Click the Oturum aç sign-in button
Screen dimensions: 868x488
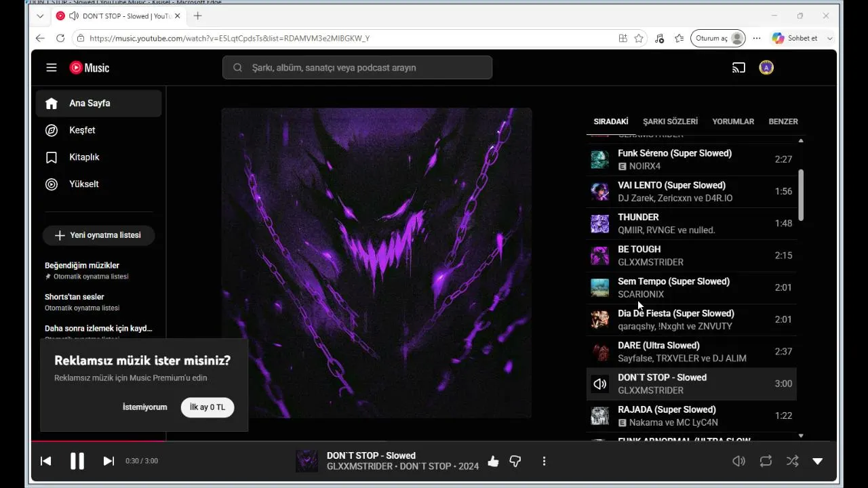[718, 39]
